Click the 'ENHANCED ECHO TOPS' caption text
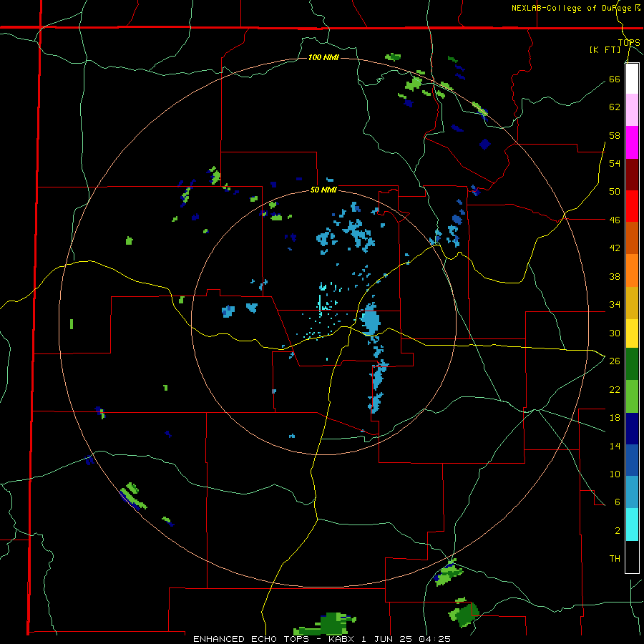This screenshot has height=644, width=644. tap(251, 639)
